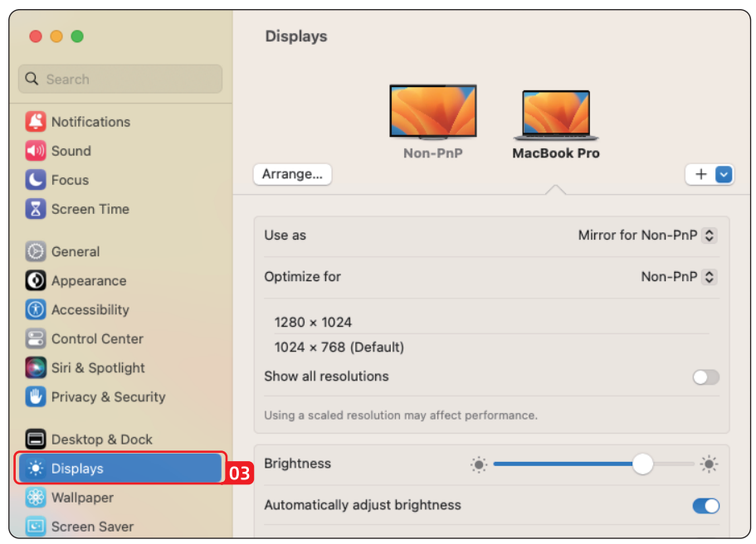Click the Appearance icon in sidebar

point(36,280)
